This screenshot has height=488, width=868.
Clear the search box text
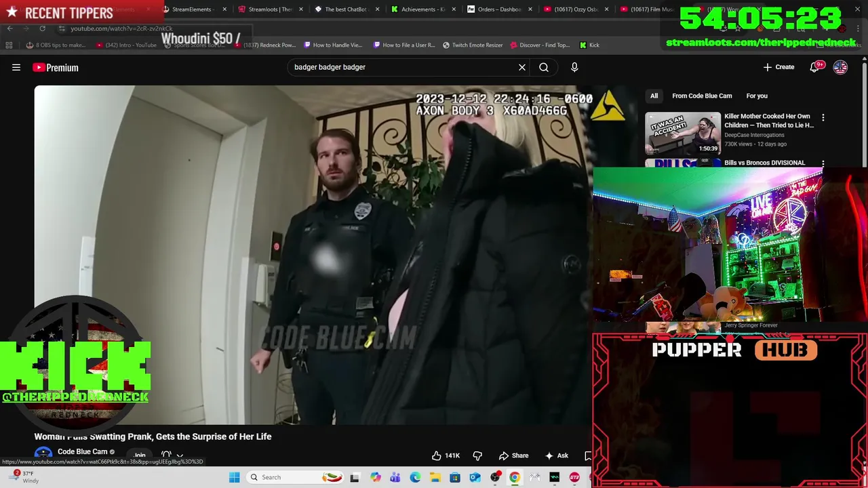tap(522, 67)
